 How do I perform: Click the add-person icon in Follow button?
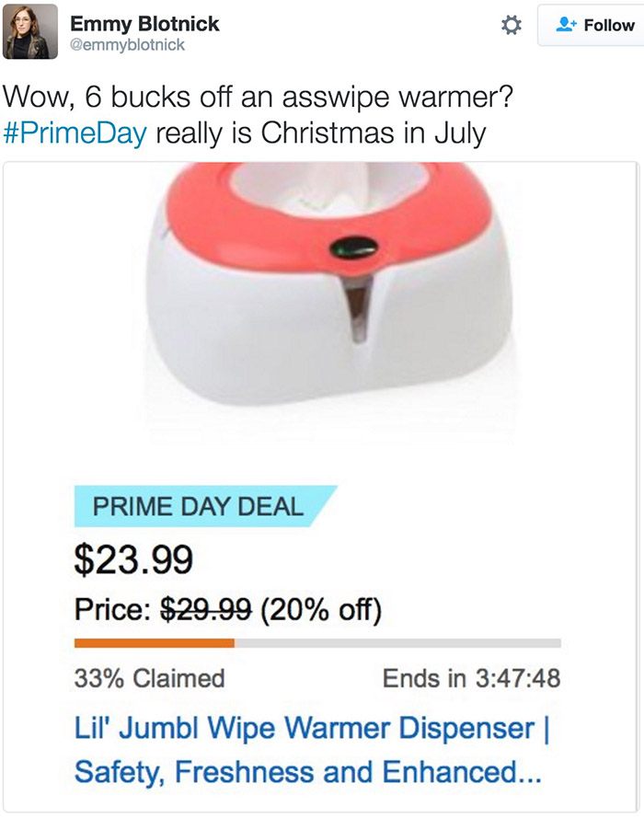tap(565, 25)
